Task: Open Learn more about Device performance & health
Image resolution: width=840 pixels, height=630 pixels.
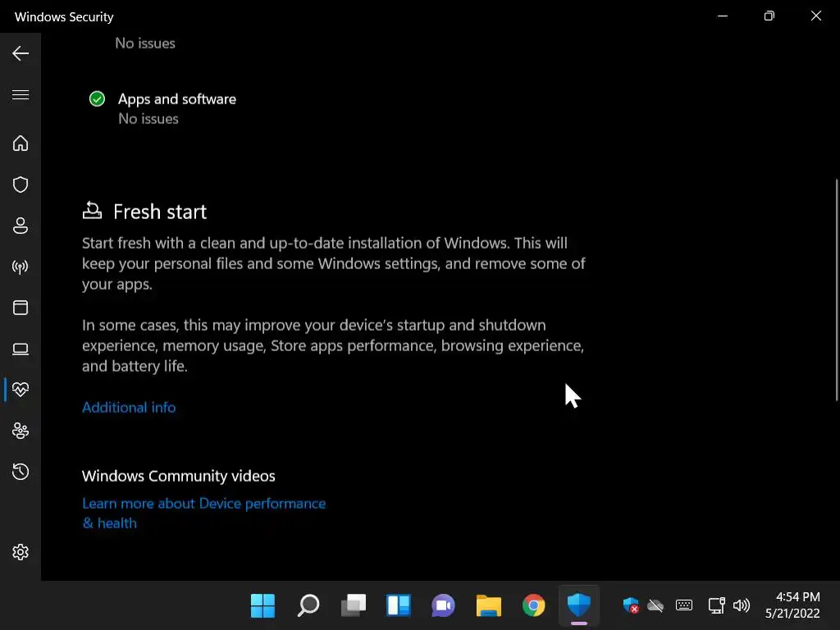Action: (x=203, y=514)
